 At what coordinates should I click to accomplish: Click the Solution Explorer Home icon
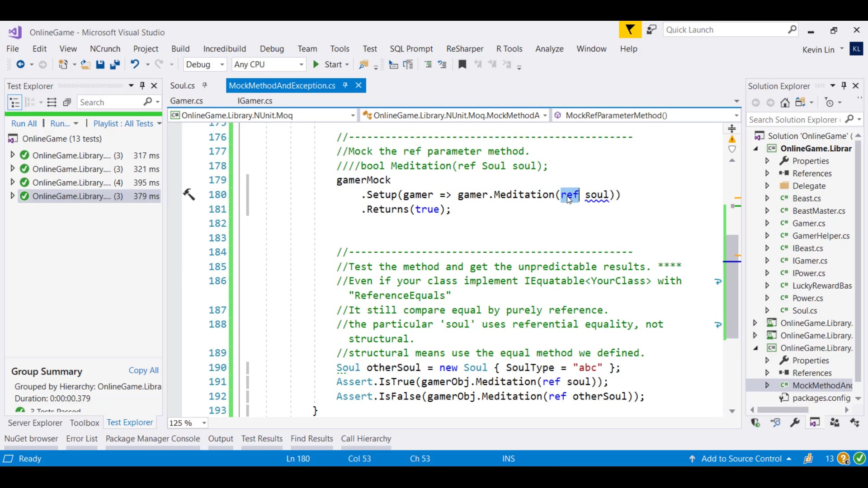tap(785, 103)
